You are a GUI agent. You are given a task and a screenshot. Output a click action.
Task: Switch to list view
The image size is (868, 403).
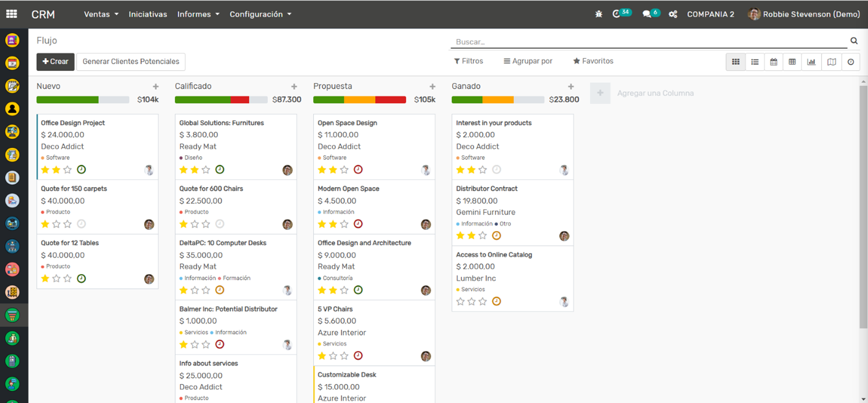coord(755,62)
